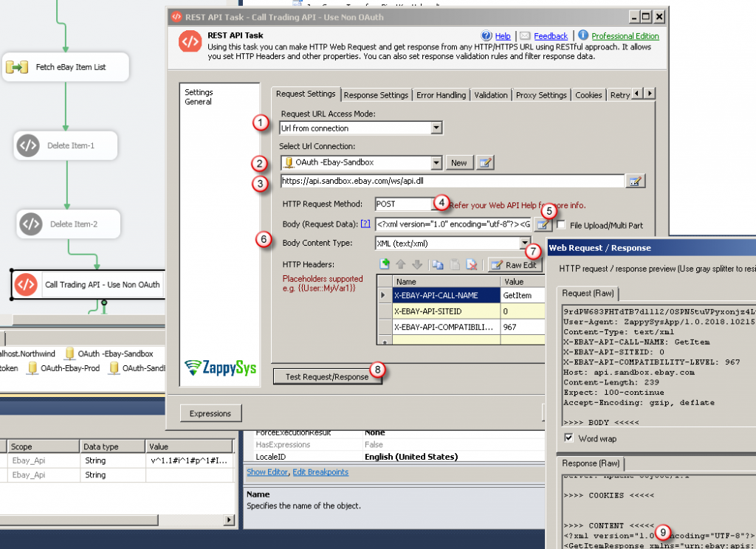Delete selected header with the red X icon
Screen dimensions: 756x549
(471, 264)
